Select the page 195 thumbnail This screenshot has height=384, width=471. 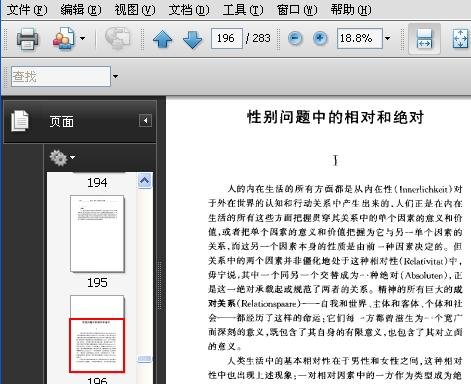pyautogui.click(x=97, y=234)
